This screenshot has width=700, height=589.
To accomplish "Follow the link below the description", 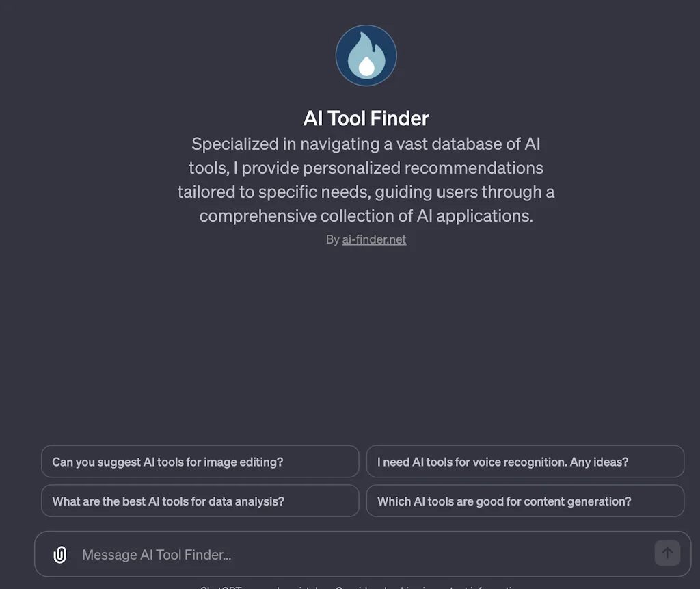I will coord(374,239).
